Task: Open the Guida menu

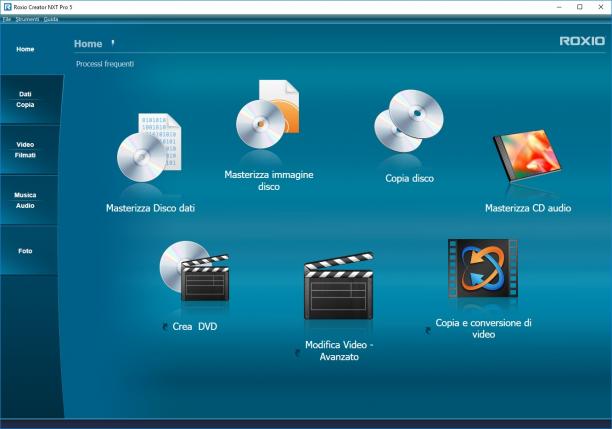Action: click(x=51, y=19)
